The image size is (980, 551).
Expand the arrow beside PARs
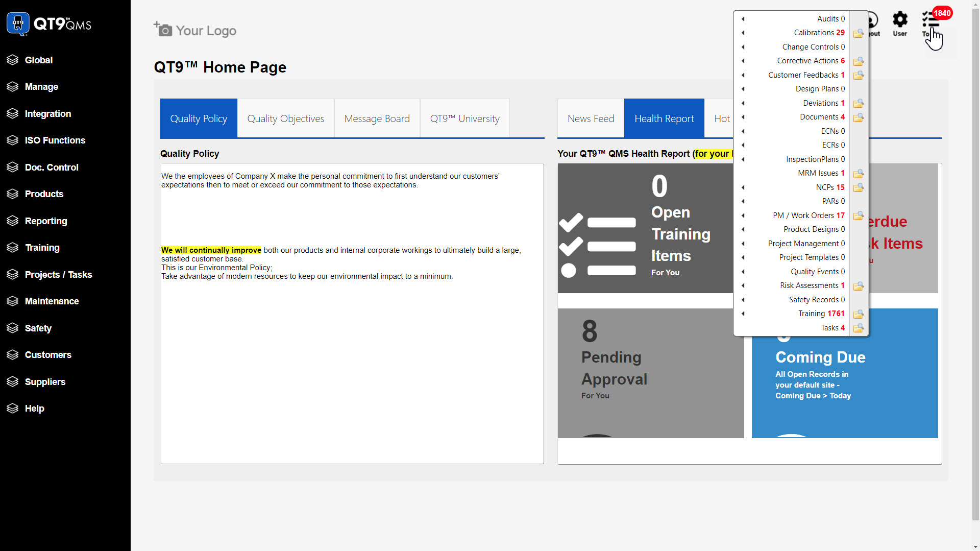743,201
